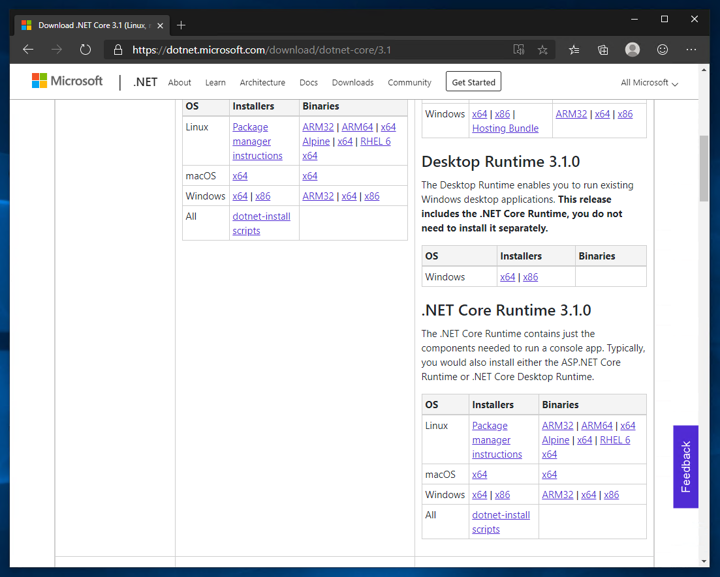Image resolution: width=720 pixels, height=577 pixels.
Task: Open the Architecture menu item
Action: click(x=262, y=83)
